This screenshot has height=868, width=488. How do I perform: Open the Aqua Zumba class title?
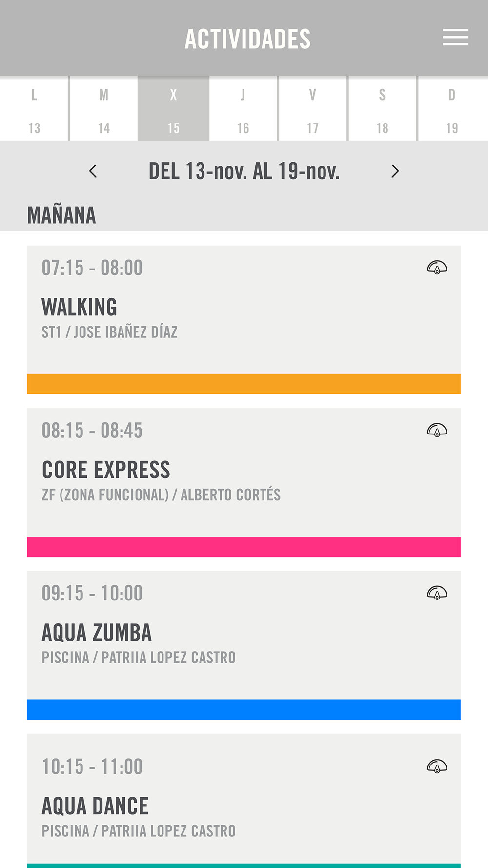point(97,633)
